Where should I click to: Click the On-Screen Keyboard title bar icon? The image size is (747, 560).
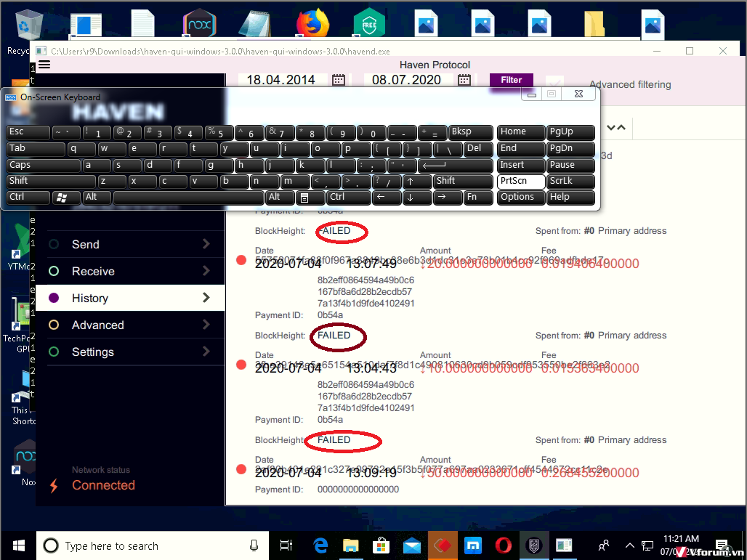pyautogui.click(x=10, y=97)
